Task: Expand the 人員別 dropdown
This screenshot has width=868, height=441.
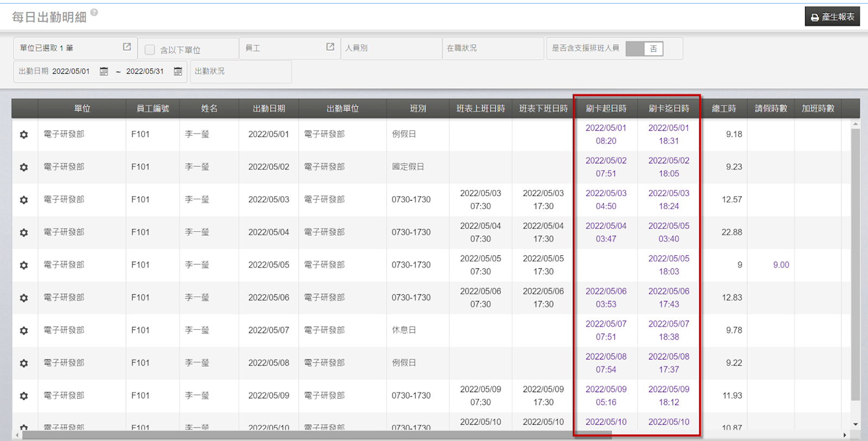Action: point(391,48)
